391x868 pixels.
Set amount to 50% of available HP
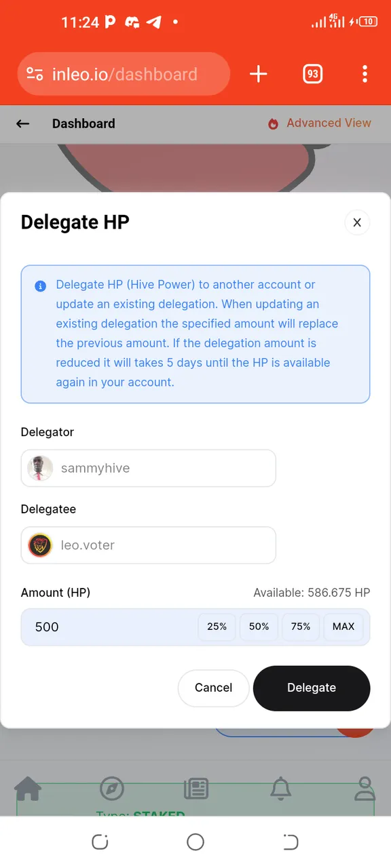(x=259, y=627)
